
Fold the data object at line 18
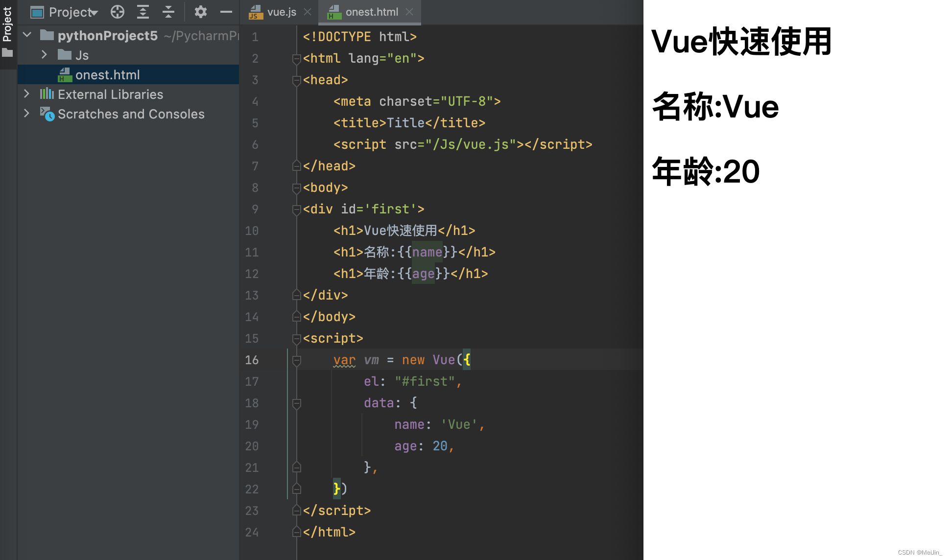click(296, 403)
